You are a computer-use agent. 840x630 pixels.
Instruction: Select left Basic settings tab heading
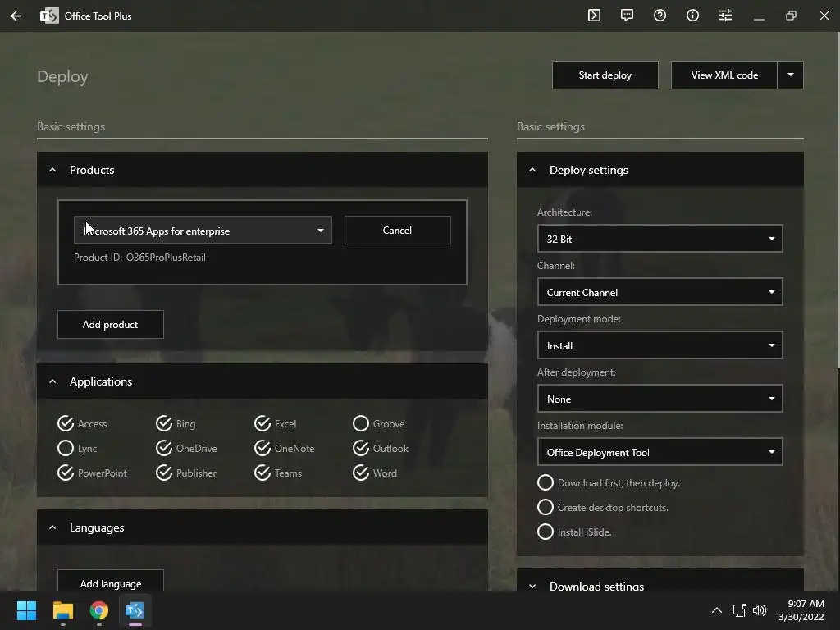[71, 127]
